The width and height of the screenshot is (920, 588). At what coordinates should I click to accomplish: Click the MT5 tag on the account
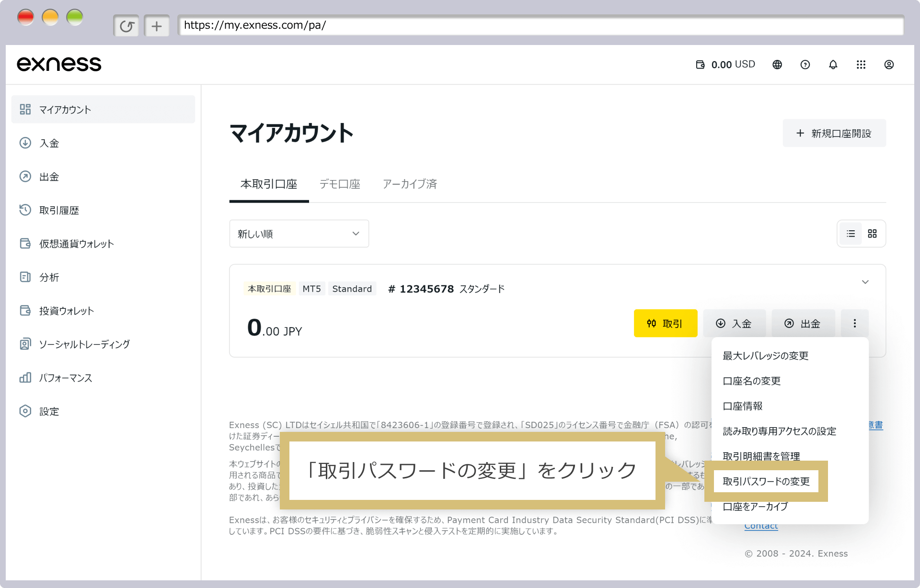[x=312, y=289]
